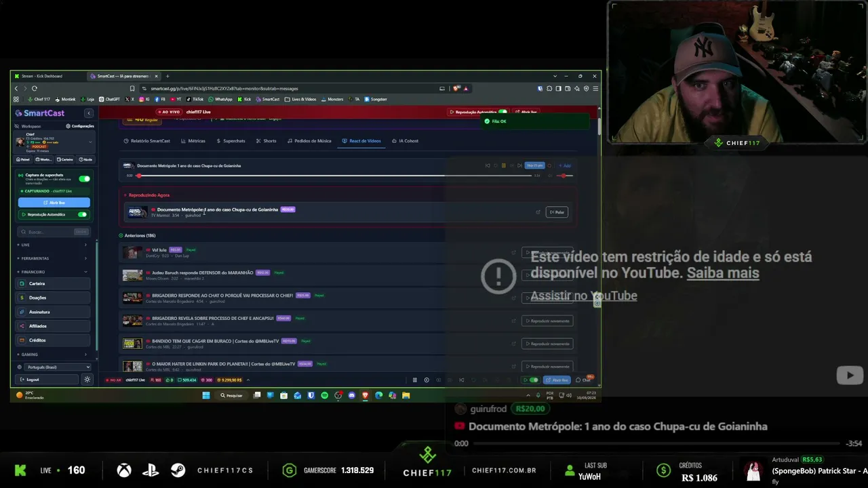Click Saiba mais in the video overlay
Image resolution: width=868 pixels, height=488 pixels.
click(x=723, y=273)
